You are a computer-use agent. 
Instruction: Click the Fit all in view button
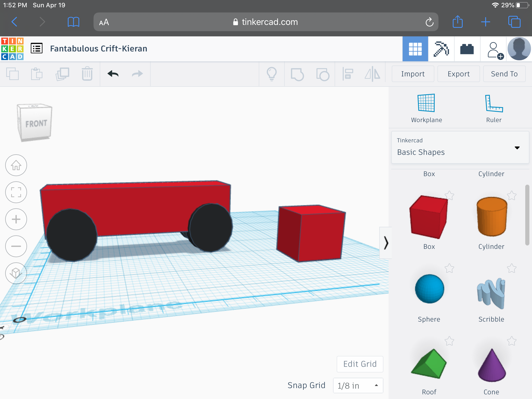tap(16, 192)
